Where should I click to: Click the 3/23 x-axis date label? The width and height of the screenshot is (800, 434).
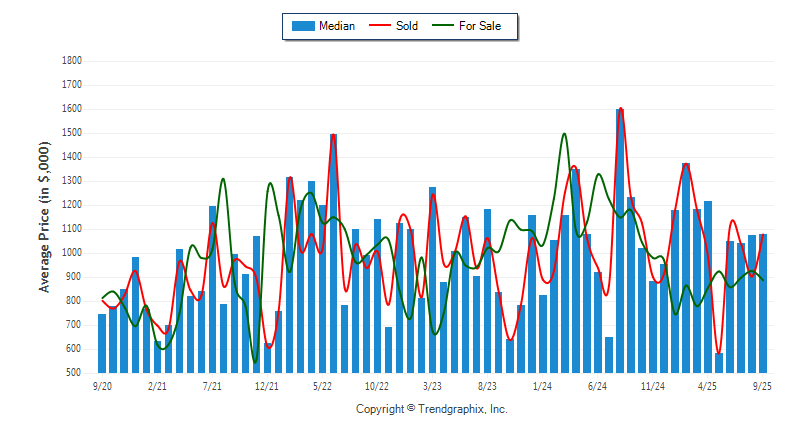pyautogui.click(x=432, y=385)
